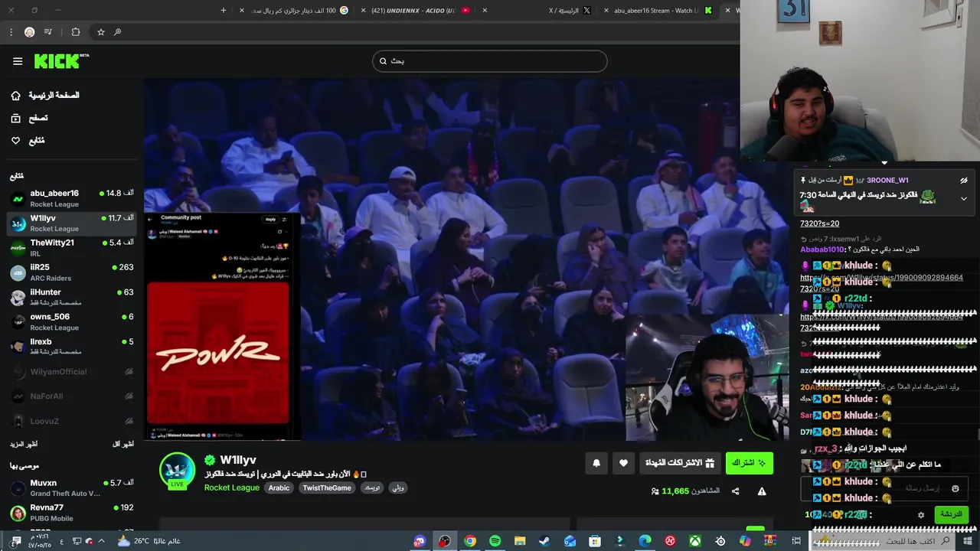Open the Kick hamburger menu
The image size is (980, 551).
18,61
